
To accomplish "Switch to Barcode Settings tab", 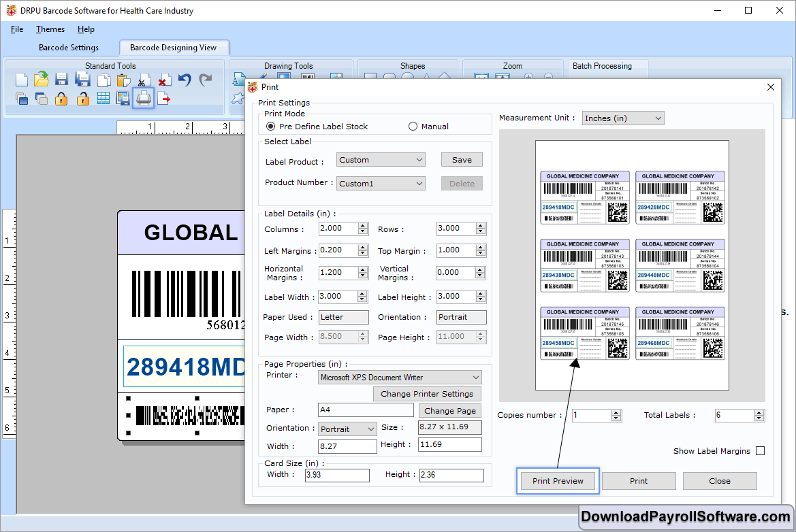I will coord(69,48).
